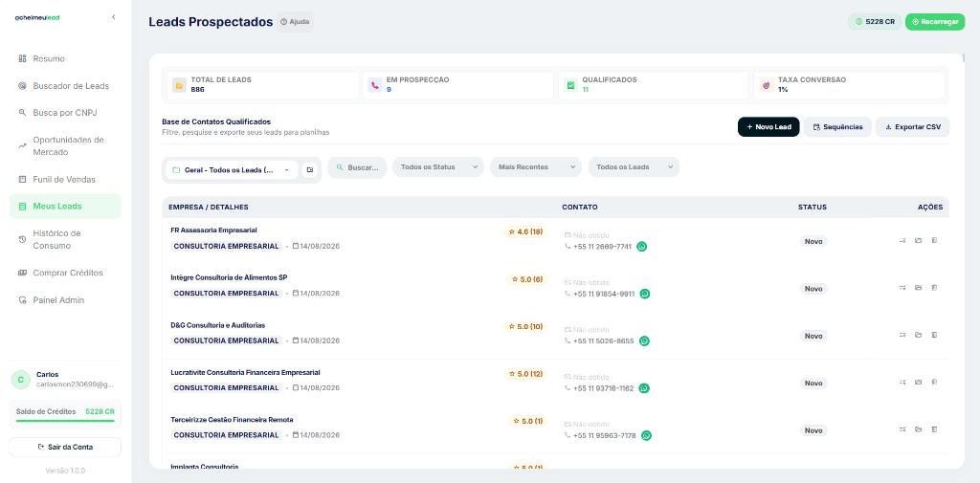
Task: Open WhatsApp chat for Intègre Consultoria de Alimentos
Action: click(645, 294)
